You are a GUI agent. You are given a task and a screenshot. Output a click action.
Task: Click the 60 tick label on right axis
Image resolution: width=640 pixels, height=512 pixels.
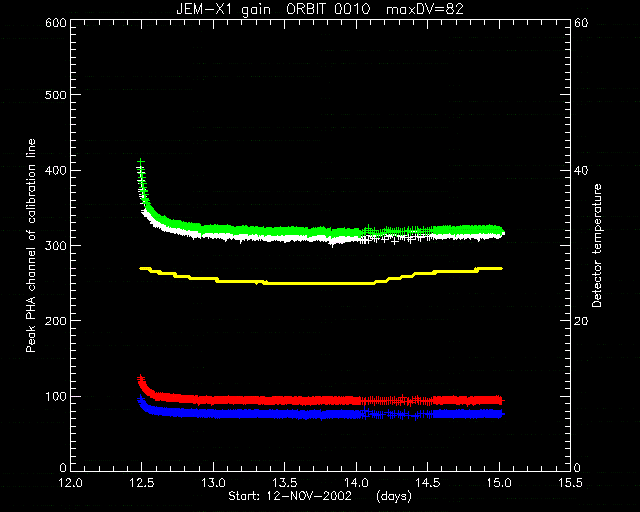tap(581, 23)
